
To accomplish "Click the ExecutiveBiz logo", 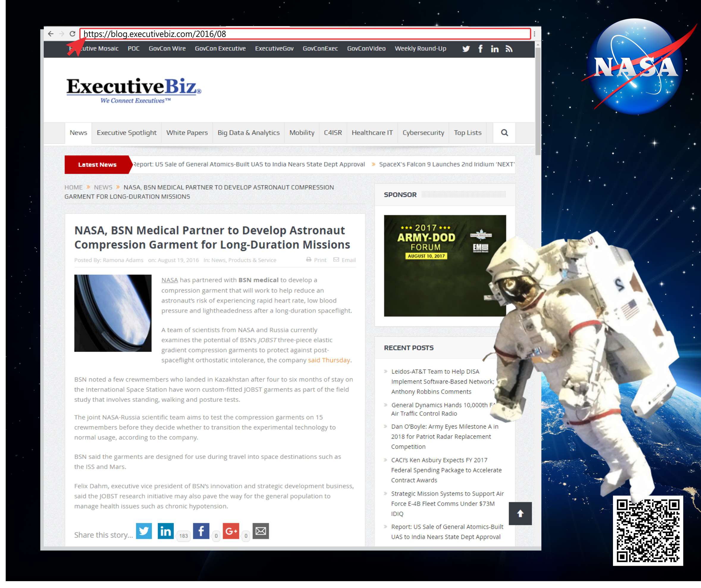I will click(134, 90).
